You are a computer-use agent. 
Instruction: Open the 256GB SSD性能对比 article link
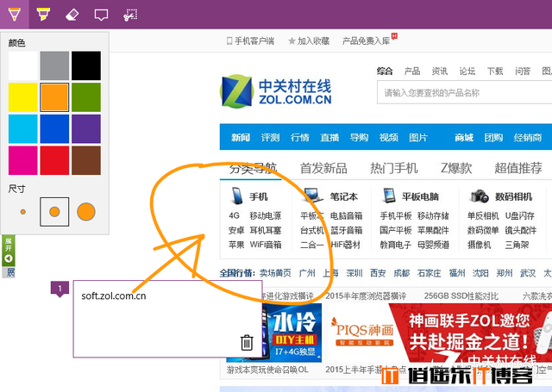(461, 296)
